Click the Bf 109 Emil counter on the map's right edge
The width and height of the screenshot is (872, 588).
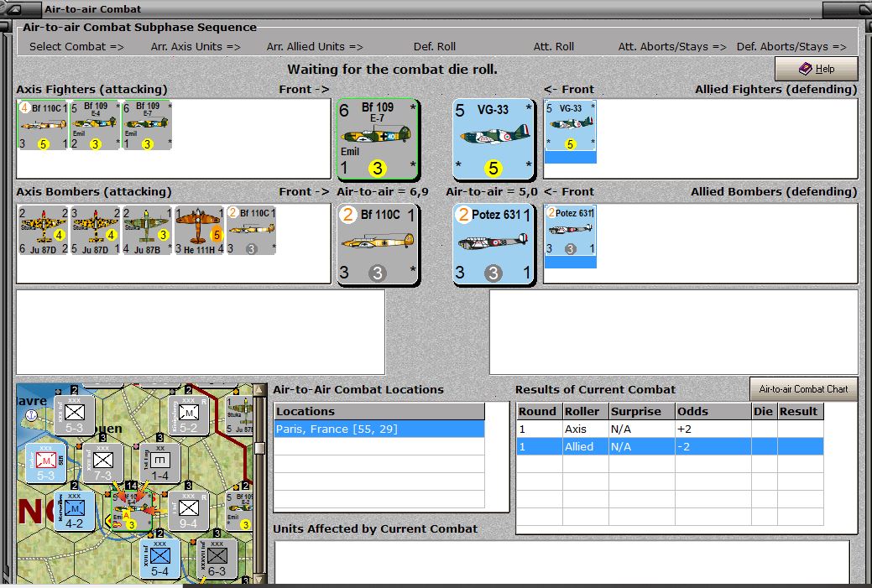tap(240, 511)
